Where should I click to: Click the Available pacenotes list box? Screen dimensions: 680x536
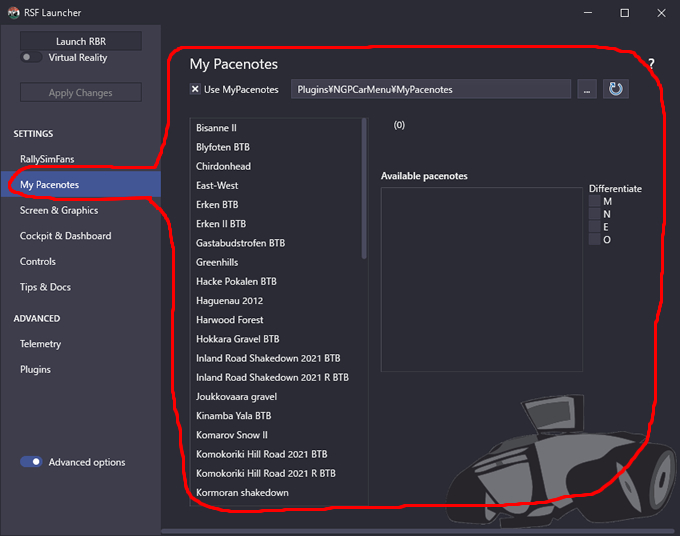[481, 279]
